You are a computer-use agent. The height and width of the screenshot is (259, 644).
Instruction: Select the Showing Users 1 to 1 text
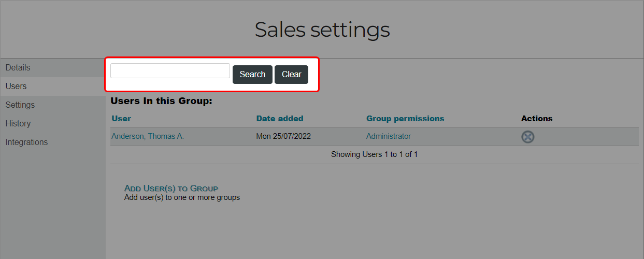tap(374, 154)
